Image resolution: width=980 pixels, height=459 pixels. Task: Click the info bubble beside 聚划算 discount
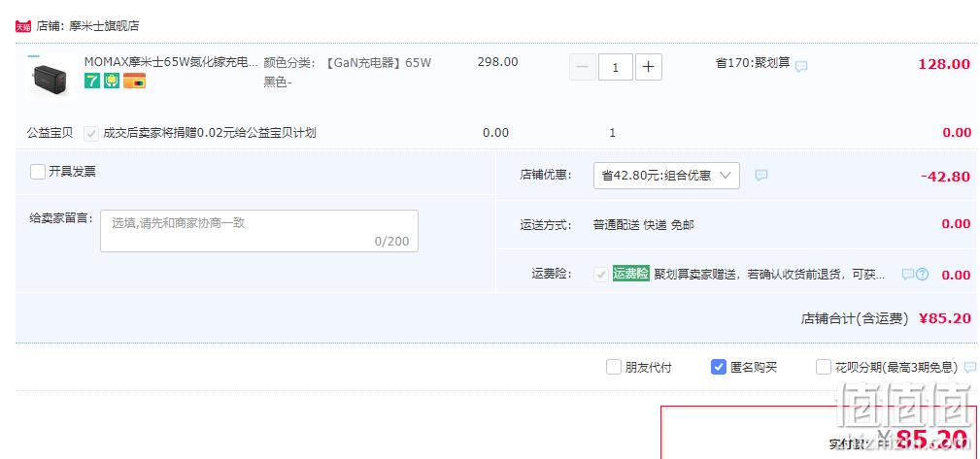click(x=801, y=66)
